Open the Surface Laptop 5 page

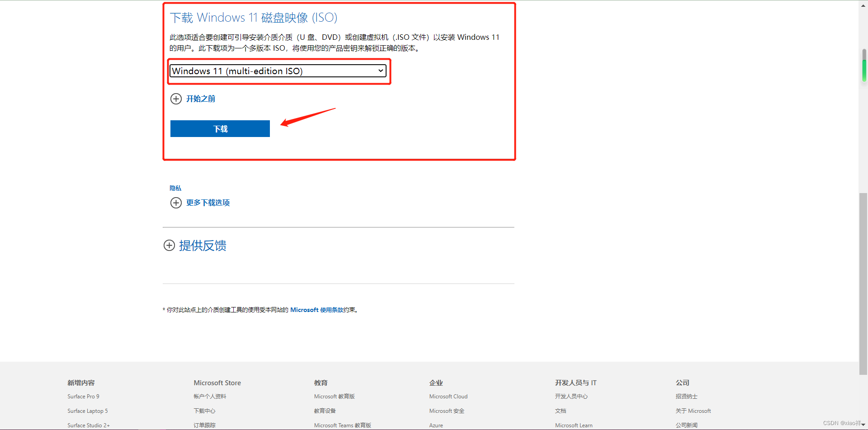click(87, 411)
